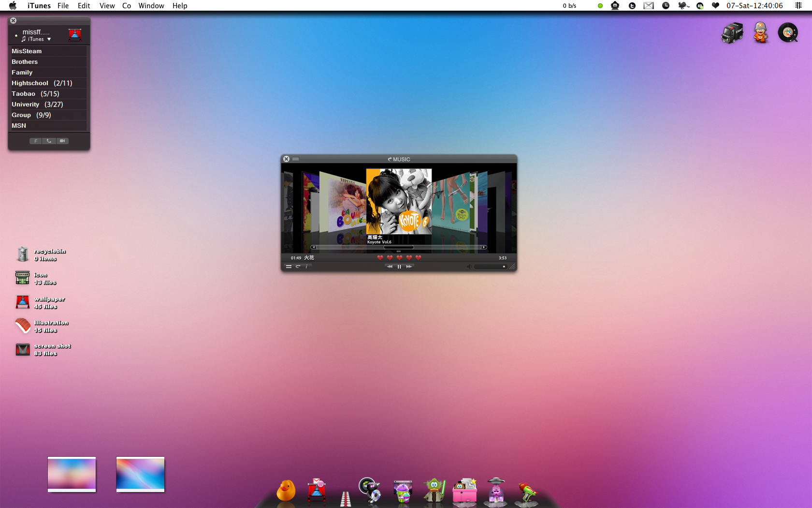The width and height of the screenshot is (812, 508).
Task: Open the red curtain theater dock icon
Action: point(317,490)
